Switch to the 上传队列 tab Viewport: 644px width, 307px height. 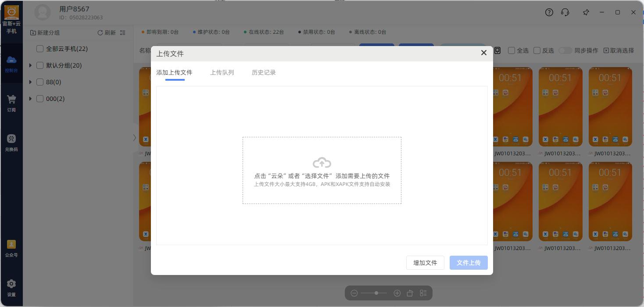tap(222, 72)
